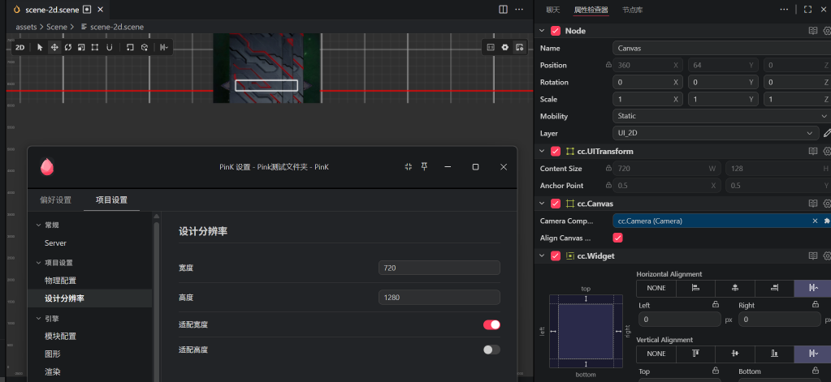Toggle the 2D view mode button
831x382 pixels.
[20, 47]
